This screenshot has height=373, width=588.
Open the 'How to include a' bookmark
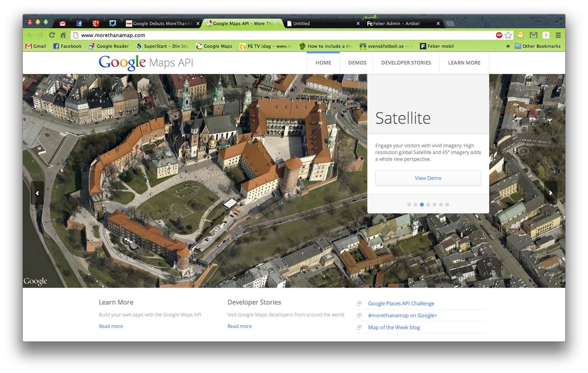326,46
